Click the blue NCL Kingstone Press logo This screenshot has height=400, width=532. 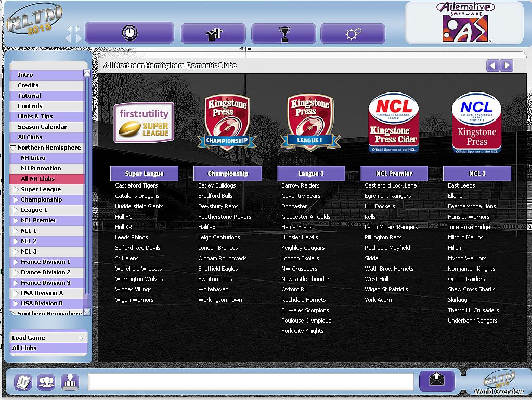click(477, 123)
